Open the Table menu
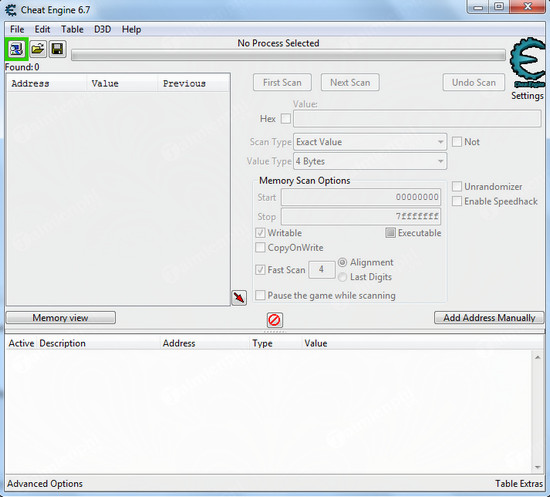This screenshot has width=550, height=497. pos(72,29)
